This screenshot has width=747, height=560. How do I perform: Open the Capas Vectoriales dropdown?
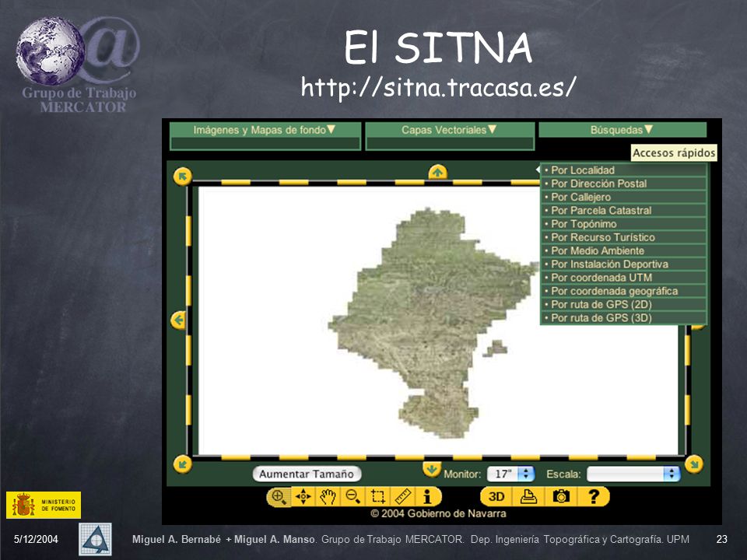449,130
